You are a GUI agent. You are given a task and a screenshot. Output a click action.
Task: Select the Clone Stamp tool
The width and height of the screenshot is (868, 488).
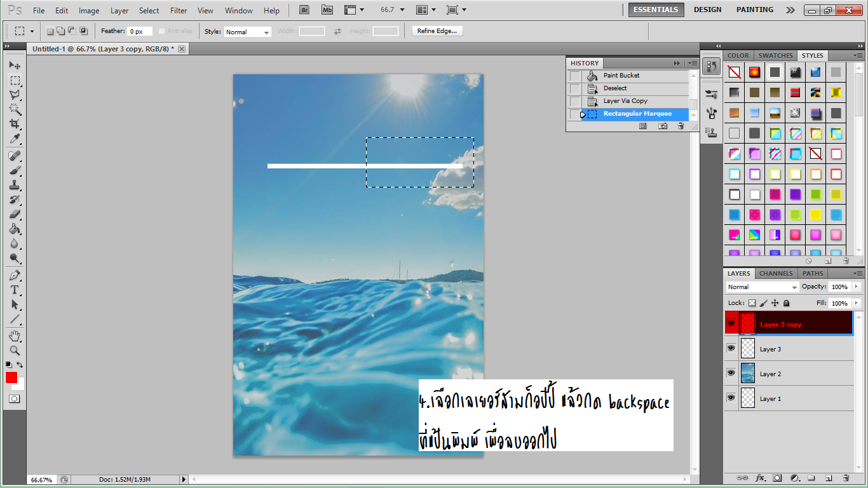(x=15, y=185)
